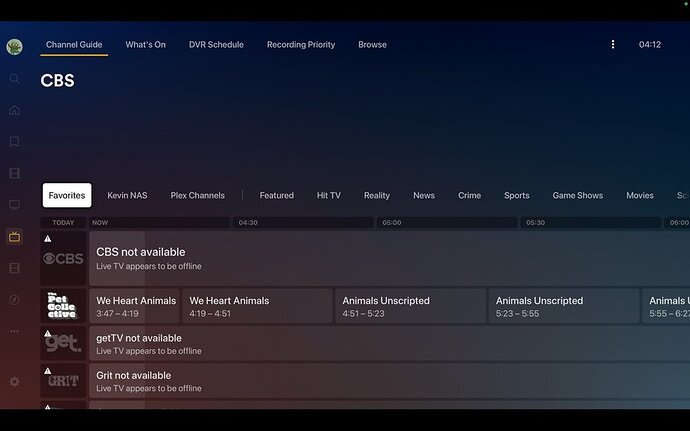Filter guide by News

[x=424, y=195]
